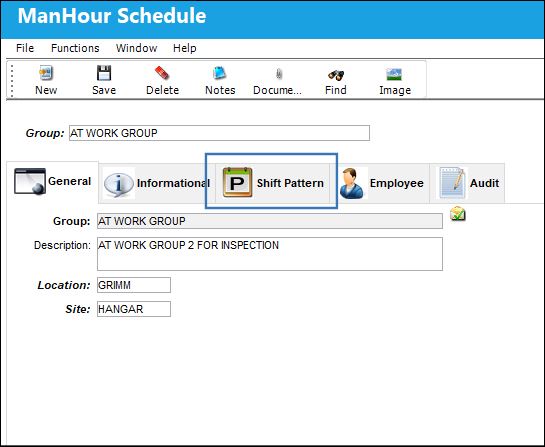Click the Site field showing HANGAR
545x447 pixels.
click(x=134, y=309)
